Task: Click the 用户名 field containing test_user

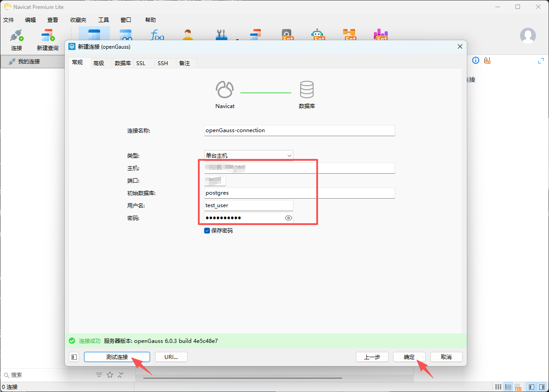Action: pyautogui.click(x=249, y=205)
